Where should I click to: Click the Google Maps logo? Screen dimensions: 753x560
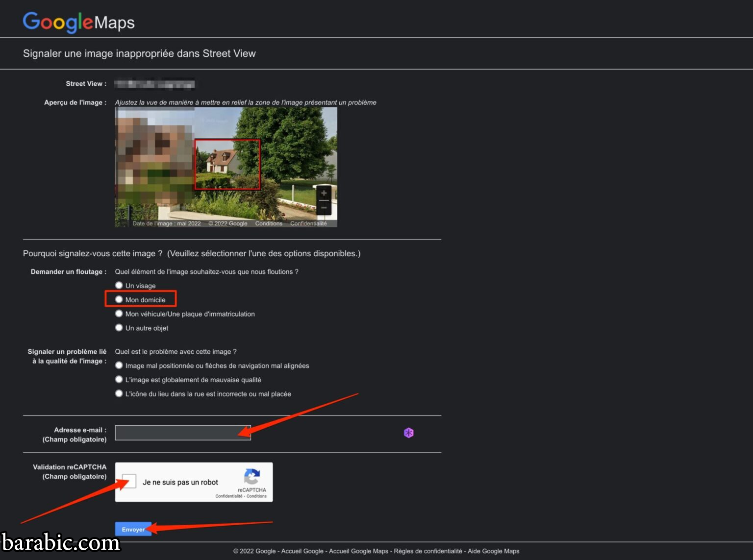tap(78, 22)
